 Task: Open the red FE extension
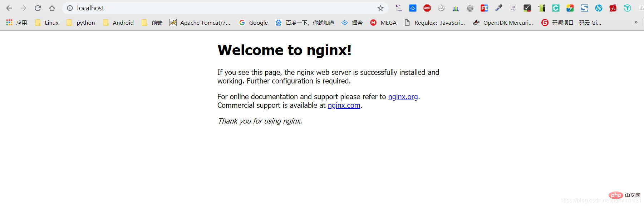[x=485, y=8]
